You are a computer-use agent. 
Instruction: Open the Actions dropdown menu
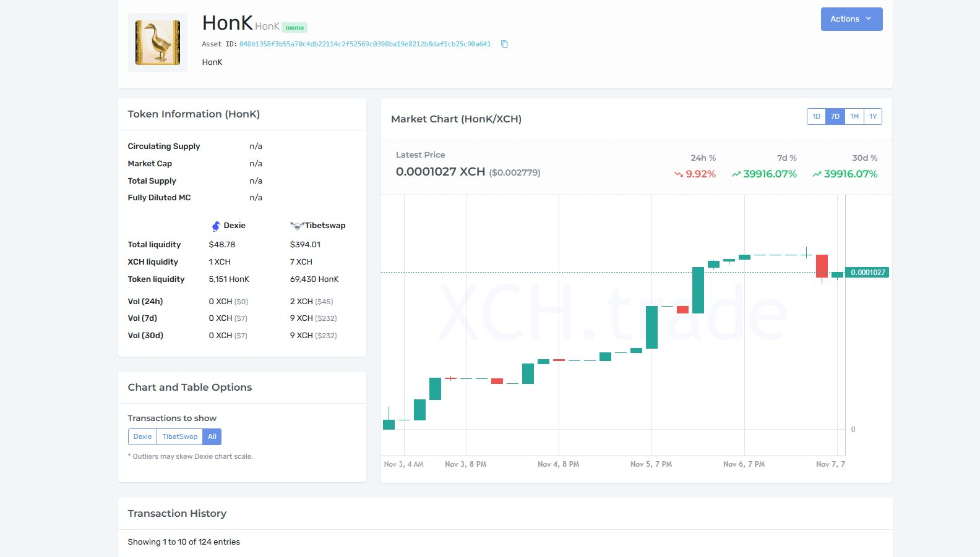point(851,19)
